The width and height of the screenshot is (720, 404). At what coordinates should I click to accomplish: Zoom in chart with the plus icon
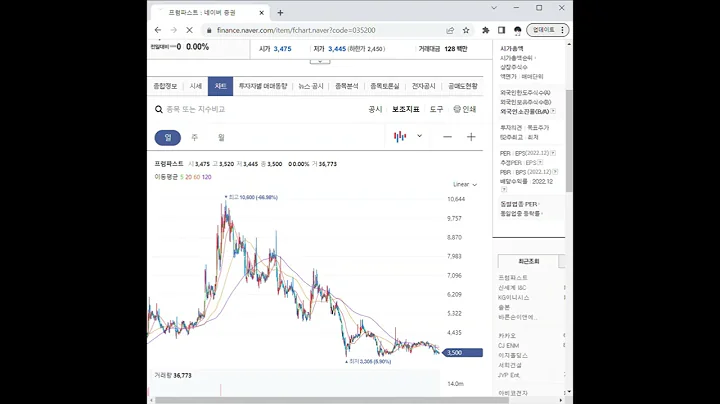click(471, 137)
